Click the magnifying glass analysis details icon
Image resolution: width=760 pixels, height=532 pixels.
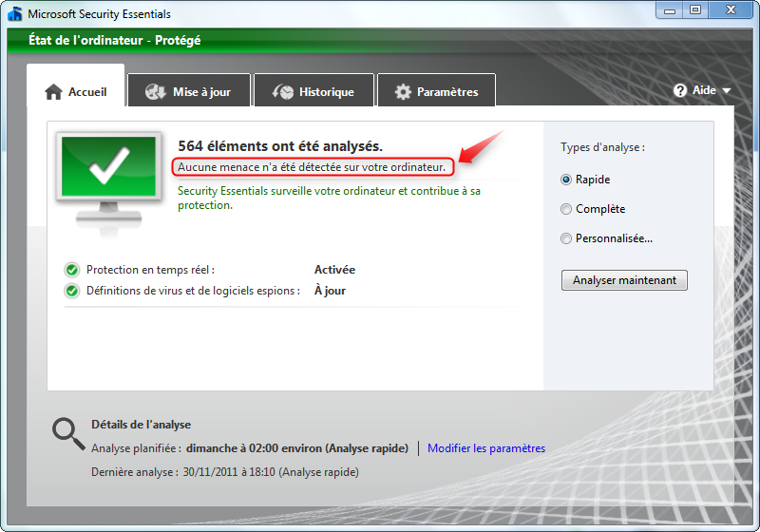68,433
